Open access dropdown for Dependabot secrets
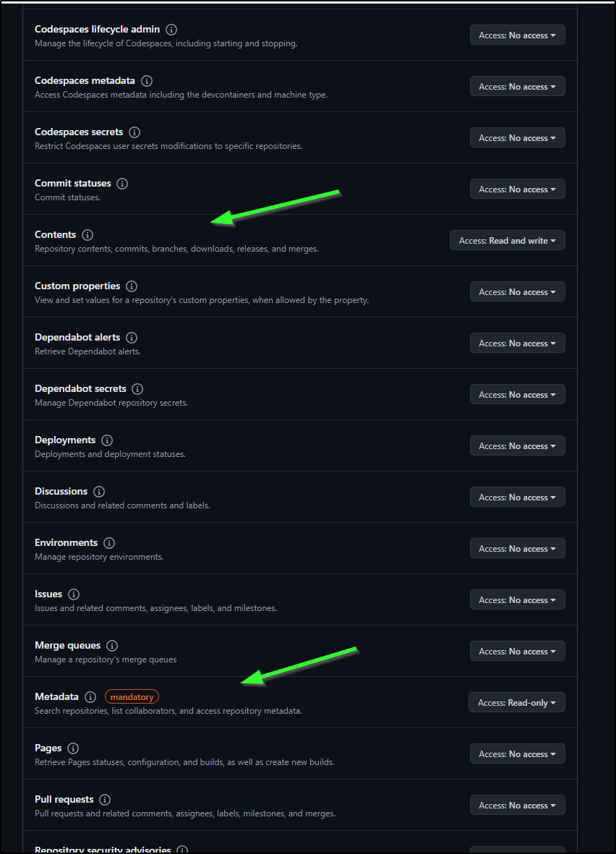616x854 pixels. coord(518,394)
